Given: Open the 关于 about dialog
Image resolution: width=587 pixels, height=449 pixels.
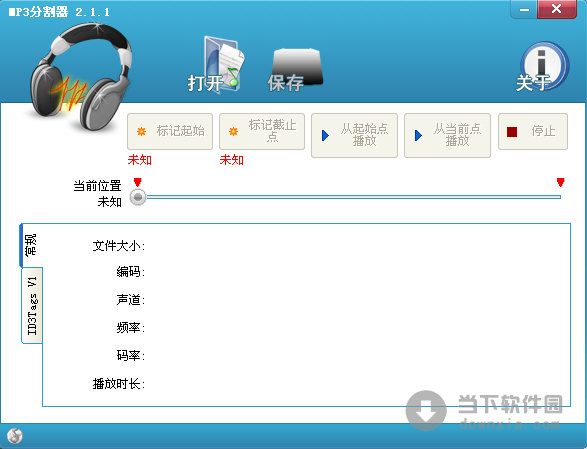Looking at the screenshot, I should (x=542, y=67).
